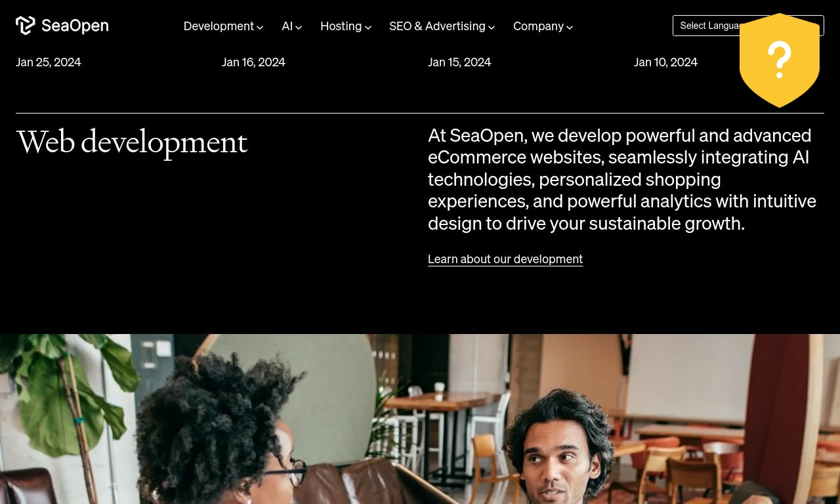Viewport: 840px width, 504px height.
Task: Open the article dated Jan 25, 2024
Action: 49,62
